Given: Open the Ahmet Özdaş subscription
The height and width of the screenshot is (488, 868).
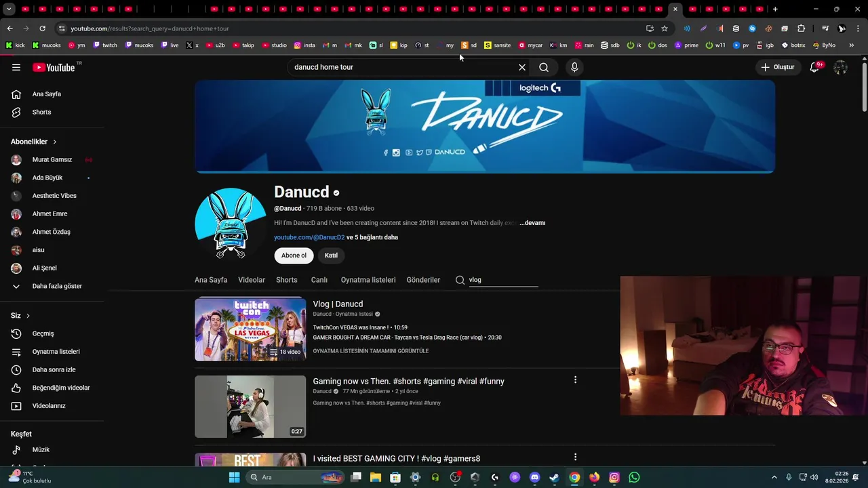Looking at the screenshot, I should pyautogui.click(x=52, y=232).
